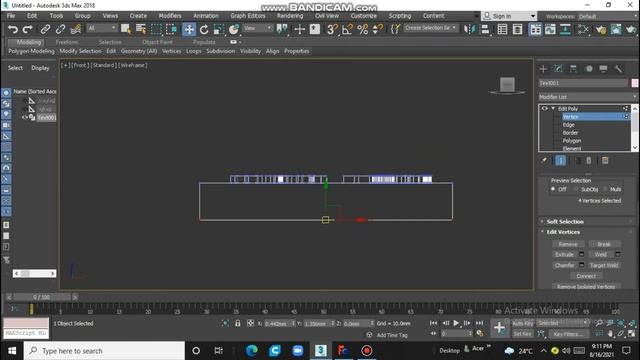This screenshot has height=360, width=640.
Task: Activate the Select and Rotate tool
Action: tap(204, 29)
